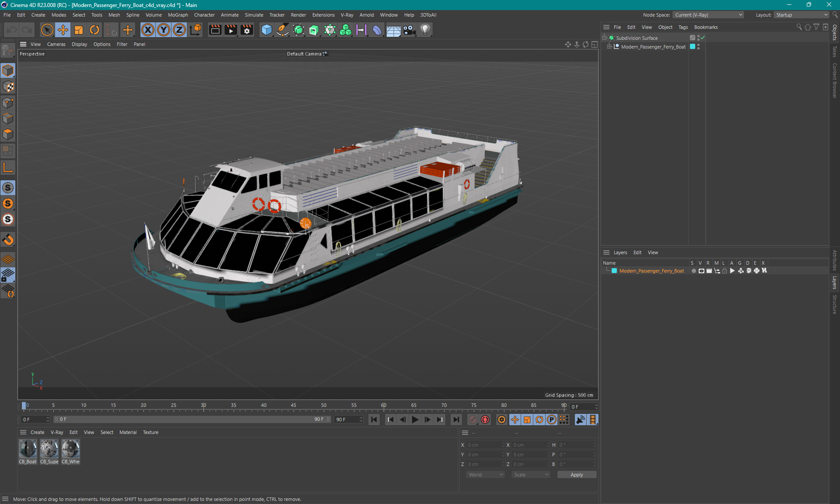Select the Live Selection arrow tool

click(x=47, y=30)
